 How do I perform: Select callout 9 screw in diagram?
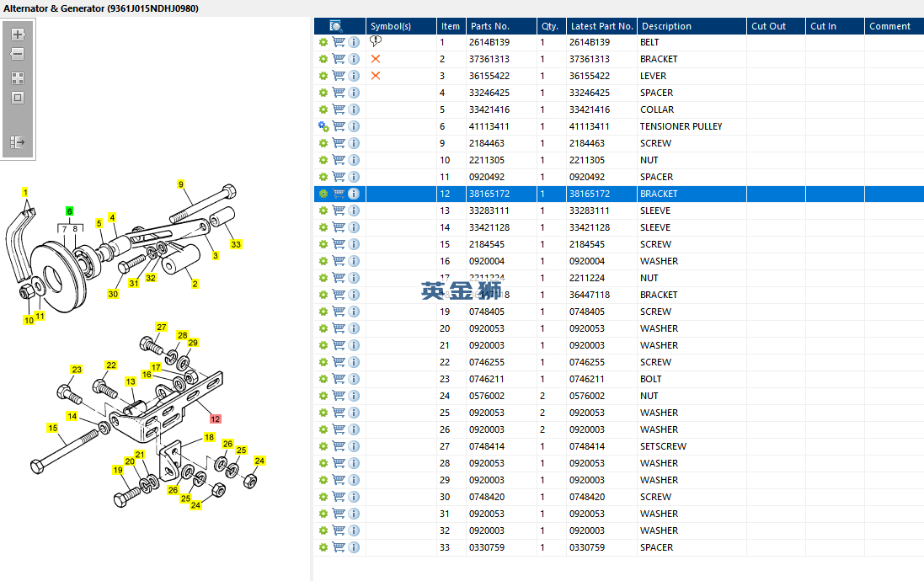tap(181, 184)
